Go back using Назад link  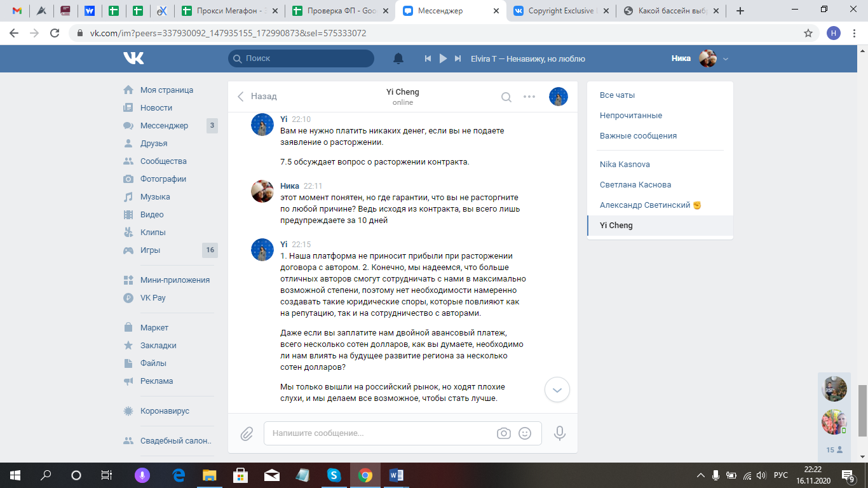click(257, 97)
